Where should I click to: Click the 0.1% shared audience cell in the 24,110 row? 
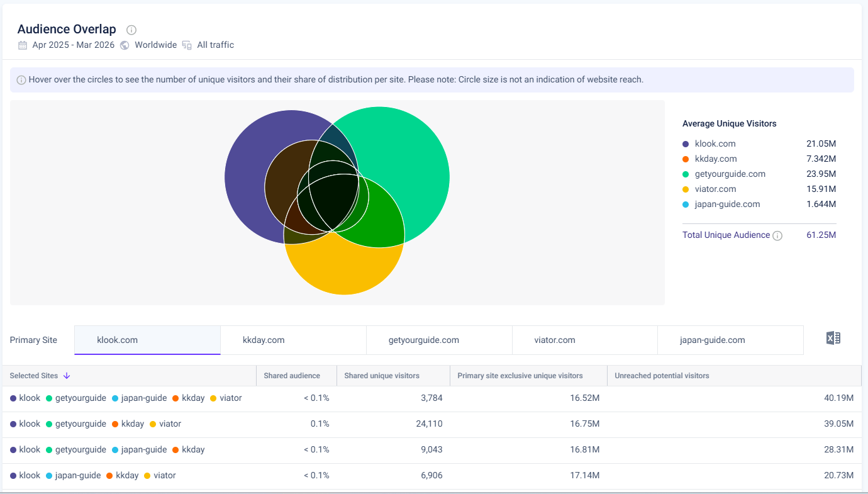tap(320, 424)
